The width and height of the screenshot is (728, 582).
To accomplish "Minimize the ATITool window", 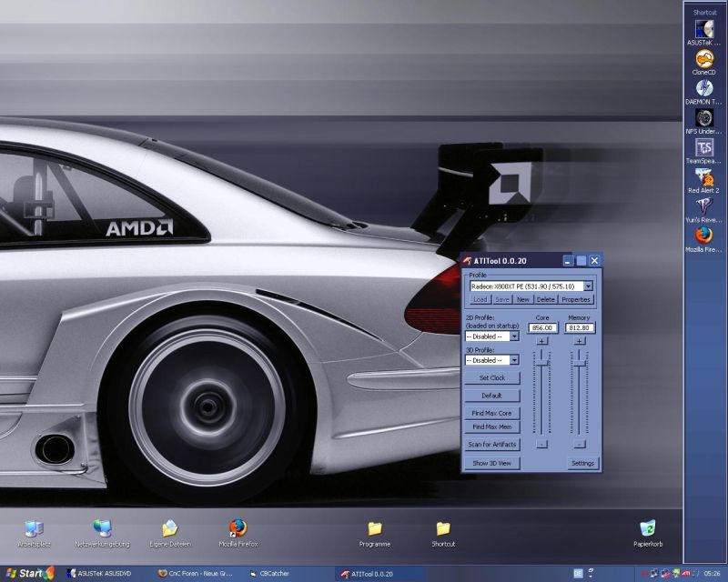I will (568, 261).
